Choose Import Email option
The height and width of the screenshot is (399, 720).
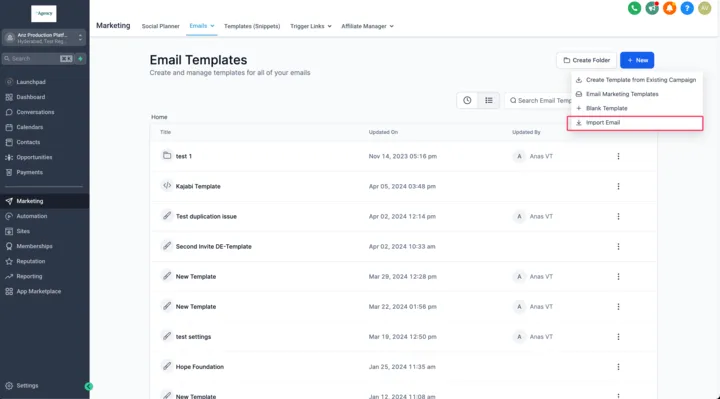(635, 123)
